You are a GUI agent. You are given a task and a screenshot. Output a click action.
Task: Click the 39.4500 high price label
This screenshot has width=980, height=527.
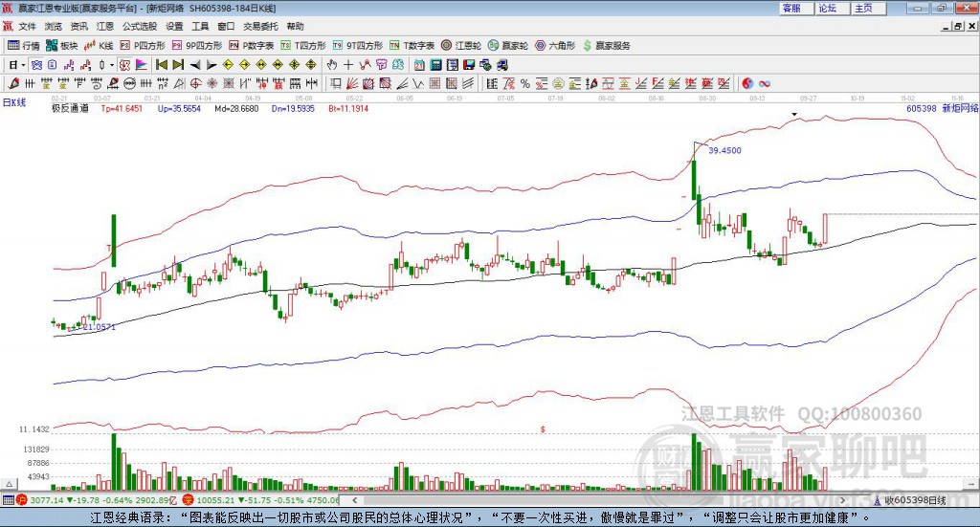tap(725, 150)
